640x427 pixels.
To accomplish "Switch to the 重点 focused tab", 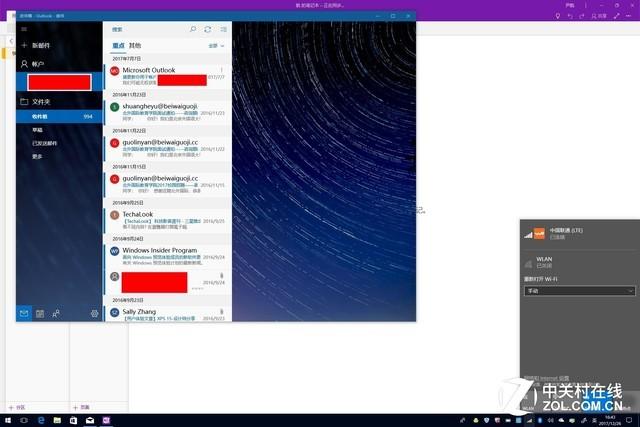I will [118, 45].
